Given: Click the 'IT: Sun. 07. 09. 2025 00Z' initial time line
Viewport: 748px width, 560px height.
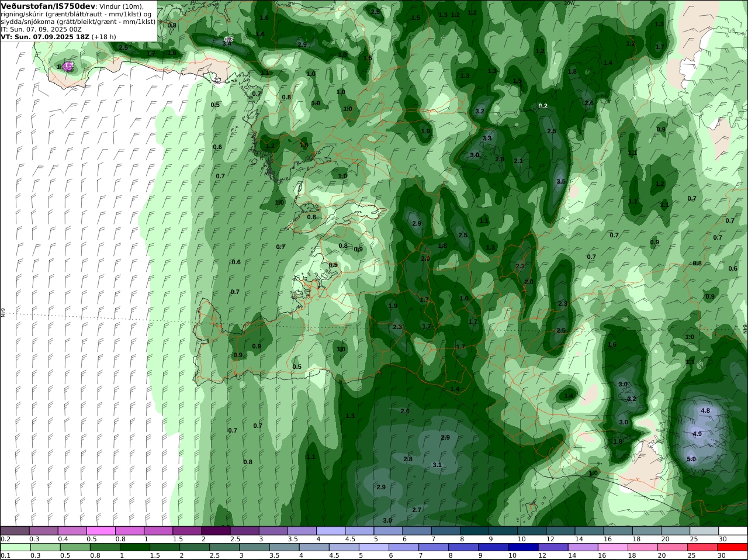Looking at the screenshot, I should click(41, 29).
